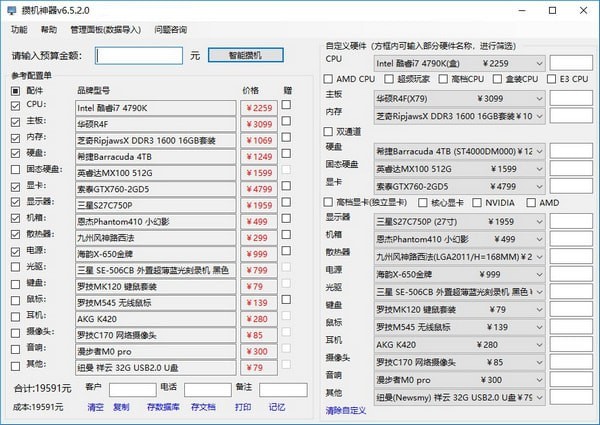Check the 双通道 memory option

click(x=329, y=130)
